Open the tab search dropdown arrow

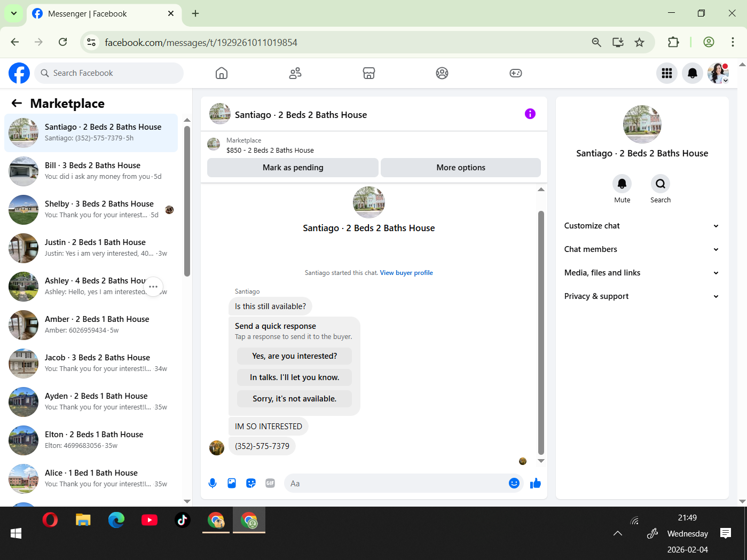click(14, 13)
